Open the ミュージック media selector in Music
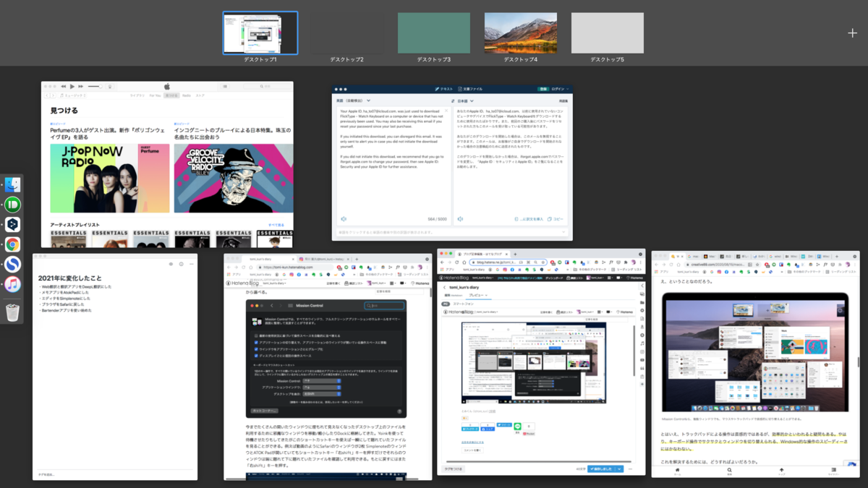This screenshot has width=868, height=488. tap(74, 95)
